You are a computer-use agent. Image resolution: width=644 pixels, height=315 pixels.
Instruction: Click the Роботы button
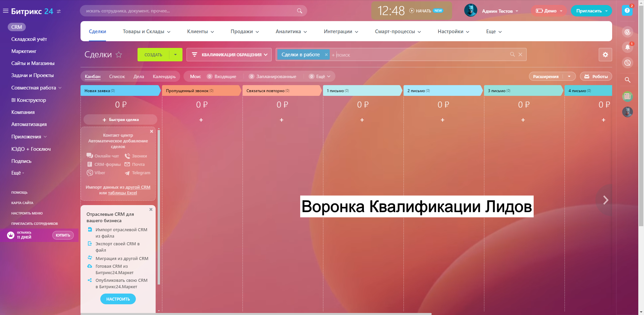(596, 76)
